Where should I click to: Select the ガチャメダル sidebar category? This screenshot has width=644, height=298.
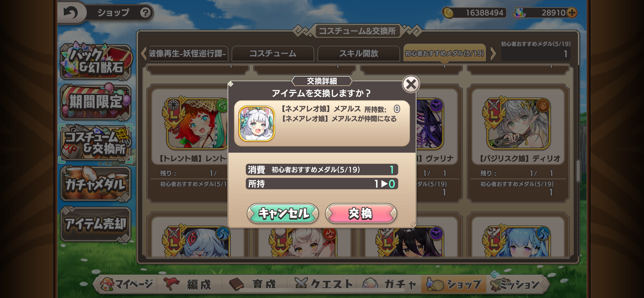point(96,184)
